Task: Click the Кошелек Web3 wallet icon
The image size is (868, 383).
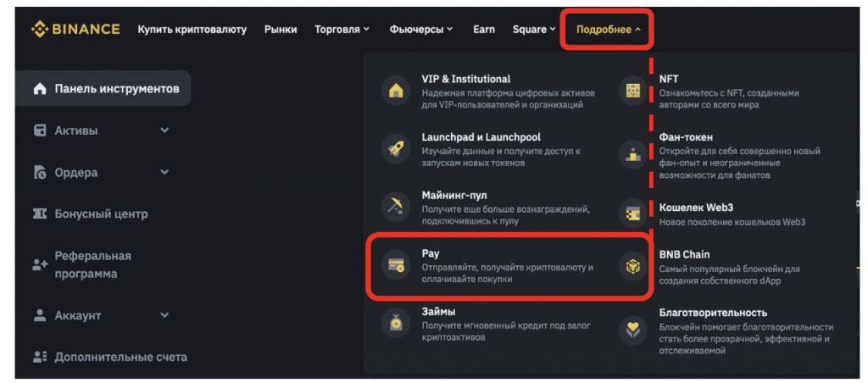Action: coord(632,212)
